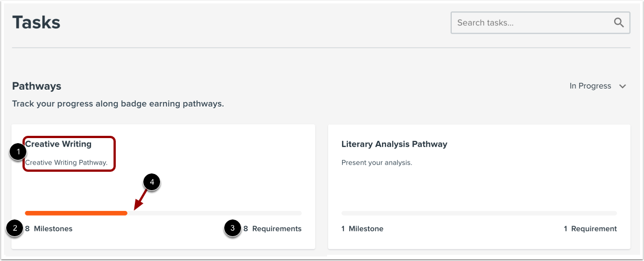This screenshot has width=644, height=261.
Task: Click annotation marker number 3
Action: click(x=232, y=229)
